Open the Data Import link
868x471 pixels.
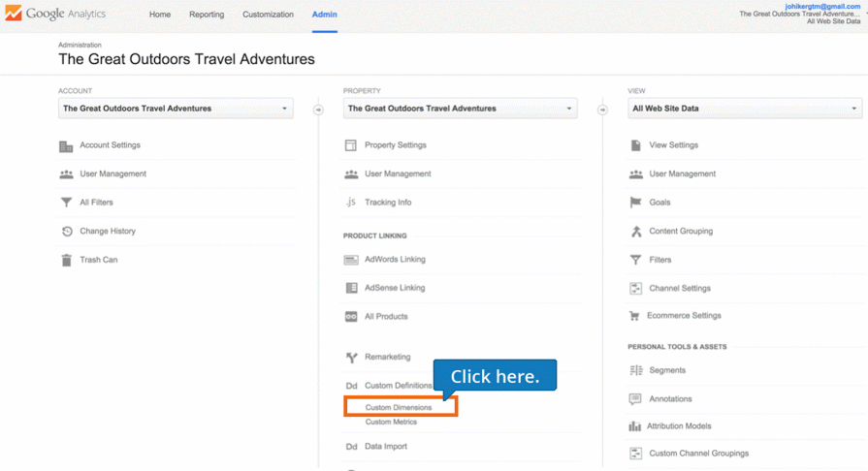click(386, 446)
